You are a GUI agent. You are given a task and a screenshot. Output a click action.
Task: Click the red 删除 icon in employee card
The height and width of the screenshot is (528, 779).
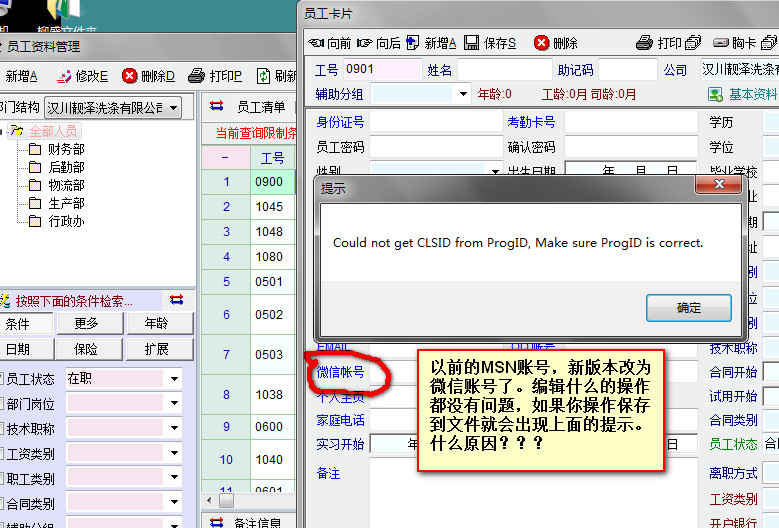(x=541, y=43)
